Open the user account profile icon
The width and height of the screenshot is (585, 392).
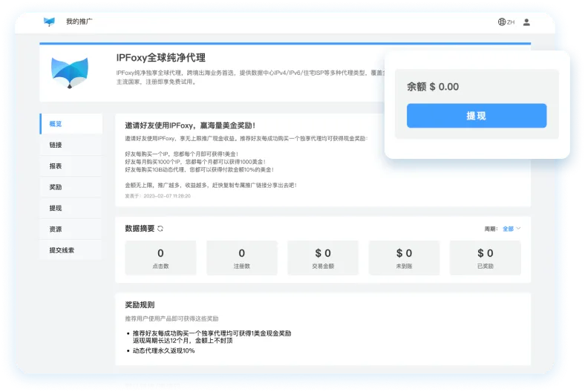[526, 22]
